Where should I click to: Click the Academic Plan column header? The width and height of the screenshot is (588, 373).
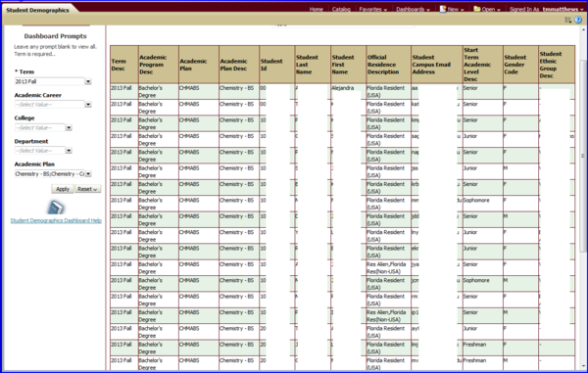[x=199, y=65]
